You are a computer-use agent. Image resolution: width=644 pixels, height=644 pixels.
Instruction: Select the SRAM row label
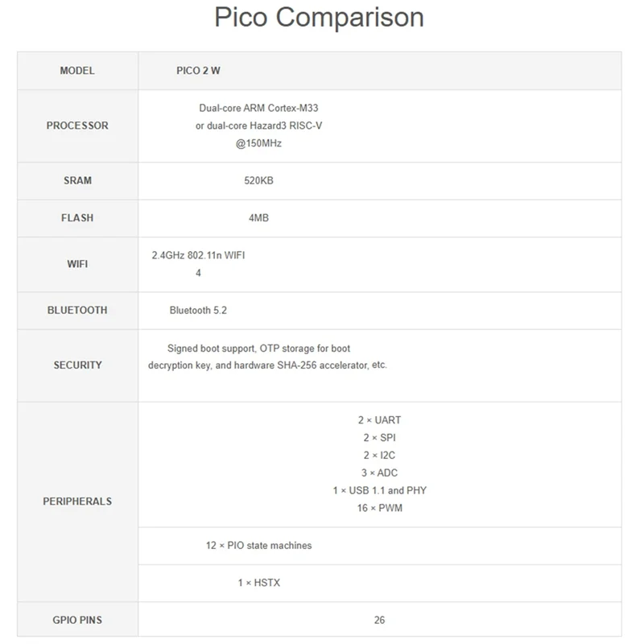(77, 180)
